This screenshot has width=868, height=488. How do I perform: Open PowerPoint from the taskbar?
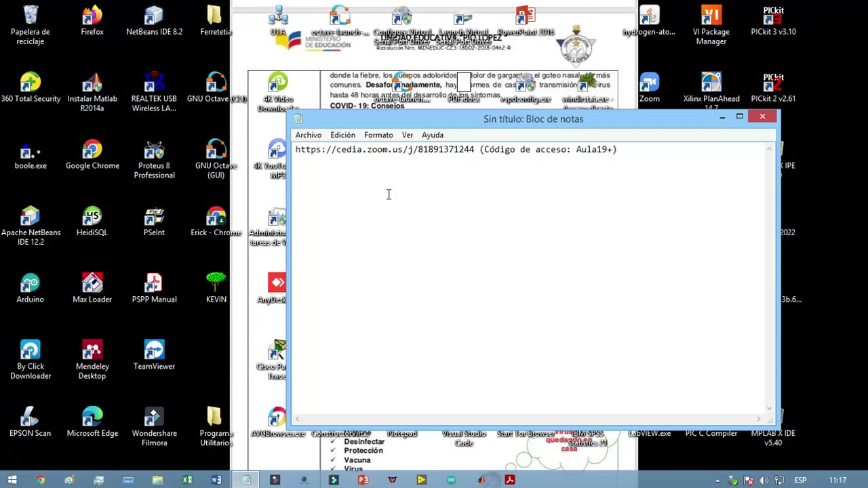(x=363, y=480)
